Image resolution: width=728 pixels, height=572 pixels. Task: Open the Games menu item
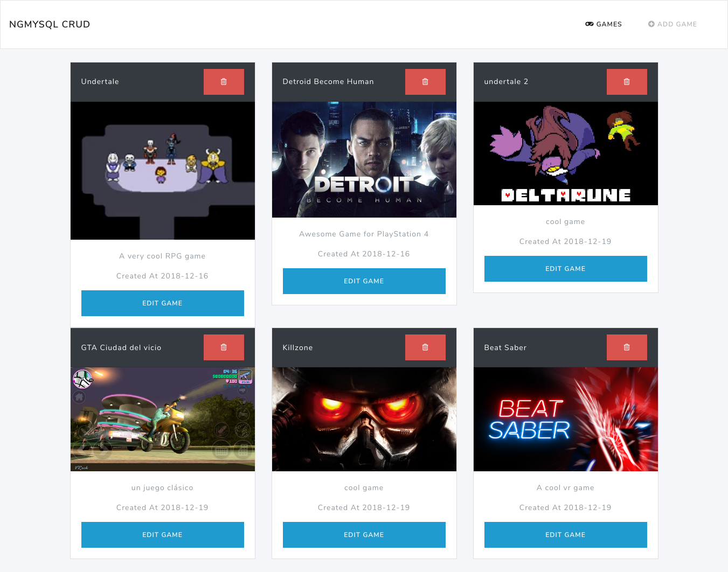point(604,24)
